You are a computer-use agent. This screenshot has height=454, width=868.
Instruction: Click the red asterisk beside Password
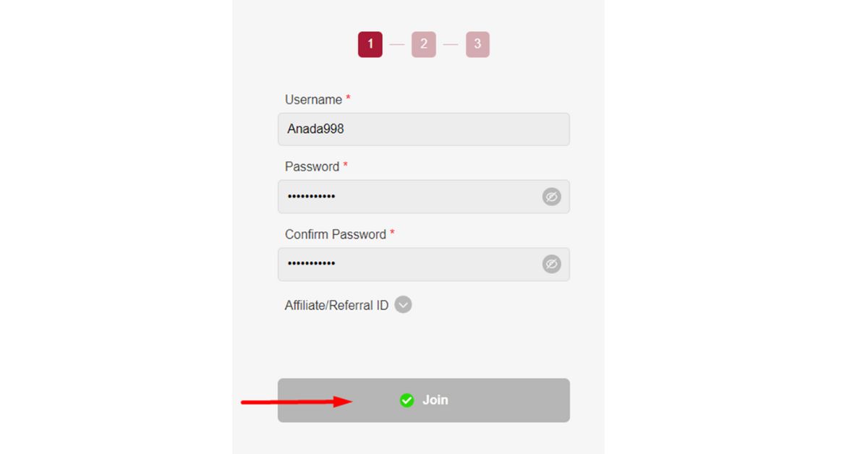(345, 166)
